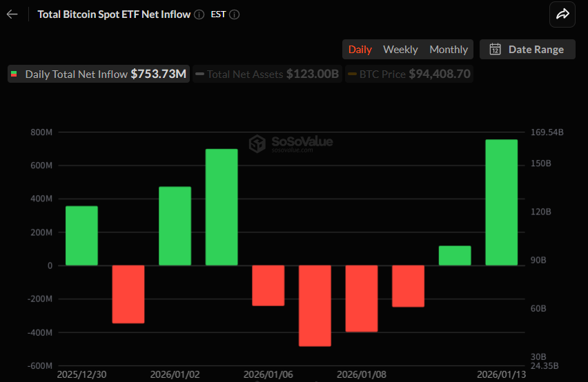
Task: Switch to the Daily tab
Action: click(360, 49)
